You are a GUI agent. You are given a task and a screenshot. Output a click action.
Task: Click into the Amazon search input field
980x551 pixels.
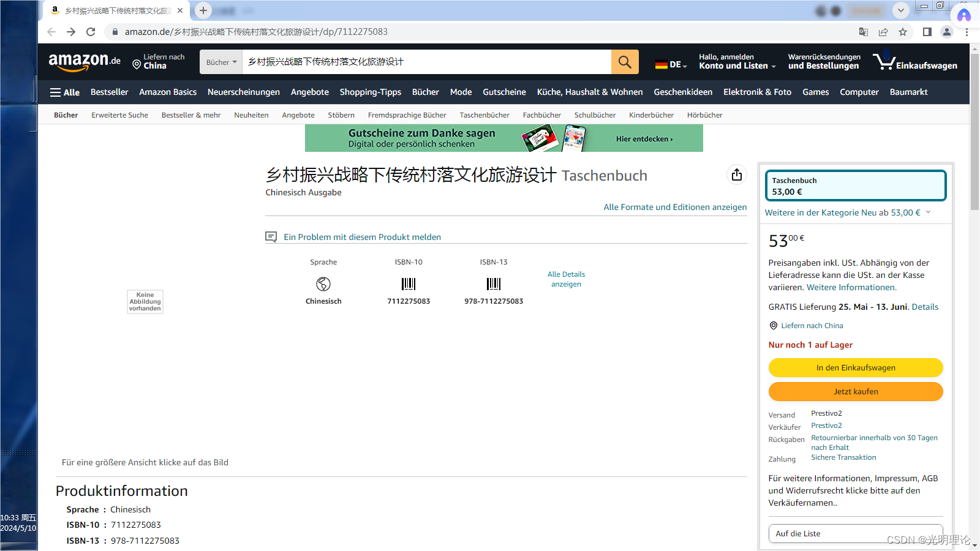427,62
